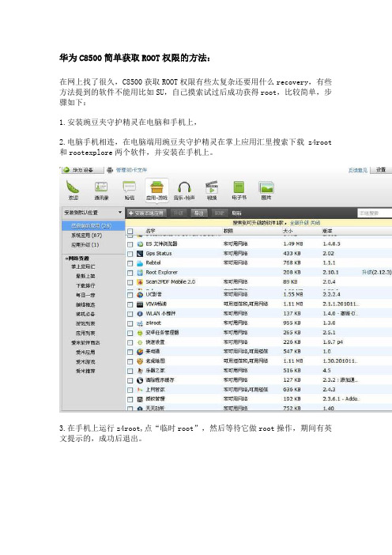Click the 导出 export button in toolbar
The width and height of the screenshot is (392, 555).
coord(199,213)
